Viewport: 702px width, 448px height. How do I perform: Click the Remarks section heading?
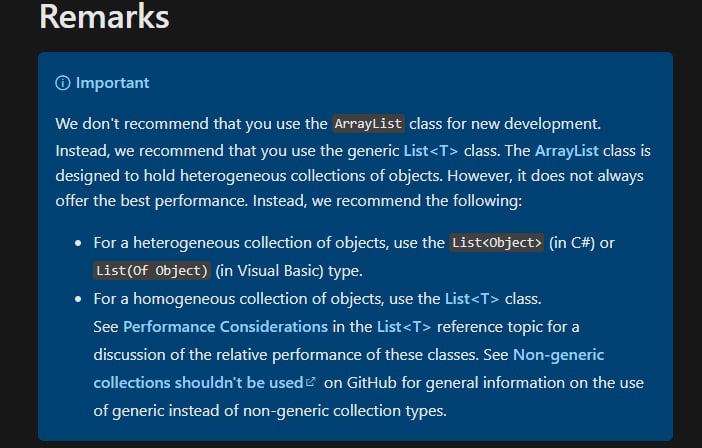pyautogui.click(x=104, y=17)
